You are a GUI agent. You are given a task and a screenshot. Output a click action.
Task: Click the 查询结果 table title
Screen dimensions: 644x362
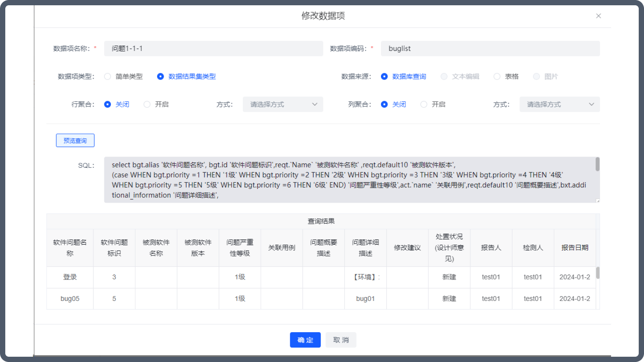321,221
